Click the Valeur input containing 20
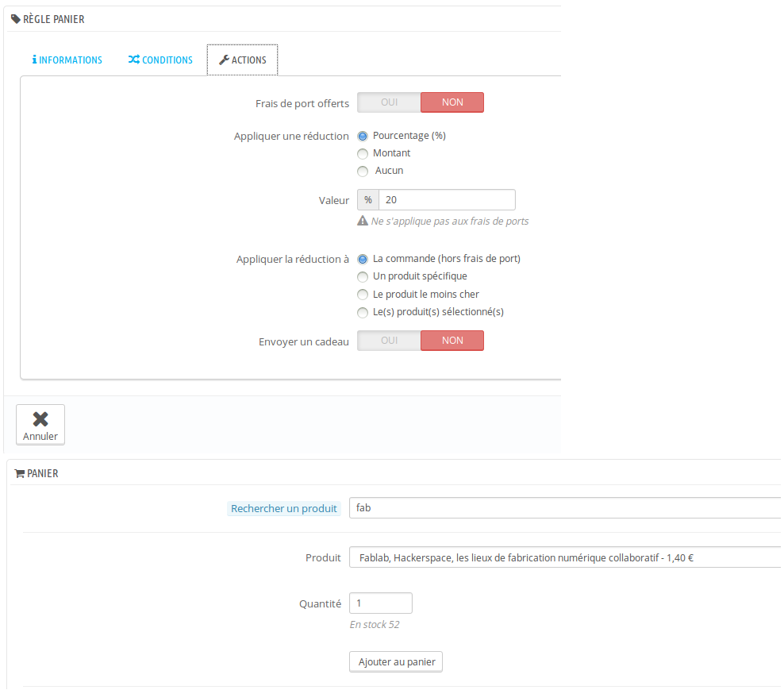Screen dimensions: 784x690 [x=447, y=199]
